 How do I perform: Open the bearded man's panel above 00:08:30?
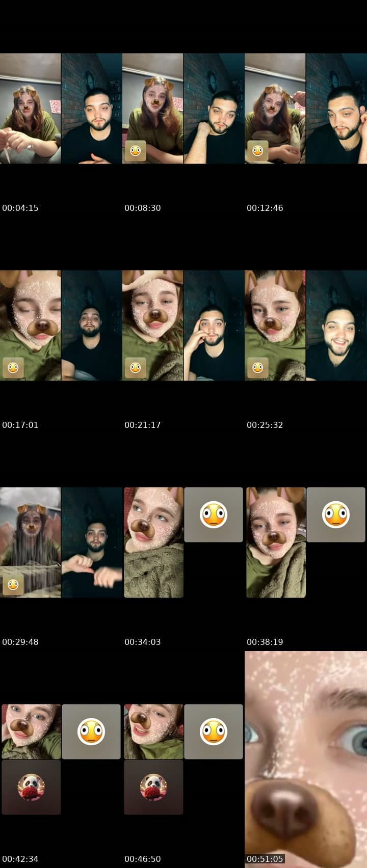coord(214,108)
